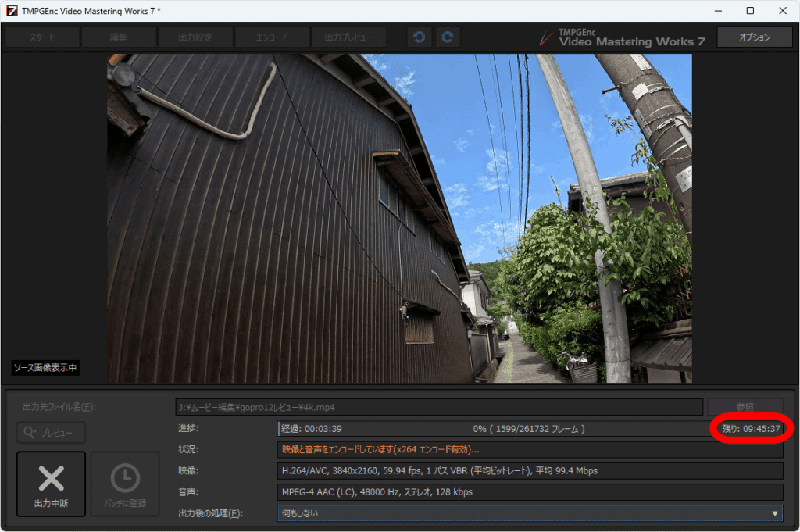Expand the 出力後の処理 dropdown arrow
800x532 pixels.
(x=774, y=513)
